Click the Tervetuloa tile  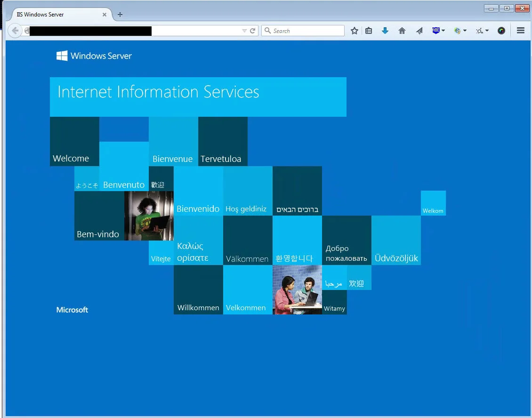223,142
